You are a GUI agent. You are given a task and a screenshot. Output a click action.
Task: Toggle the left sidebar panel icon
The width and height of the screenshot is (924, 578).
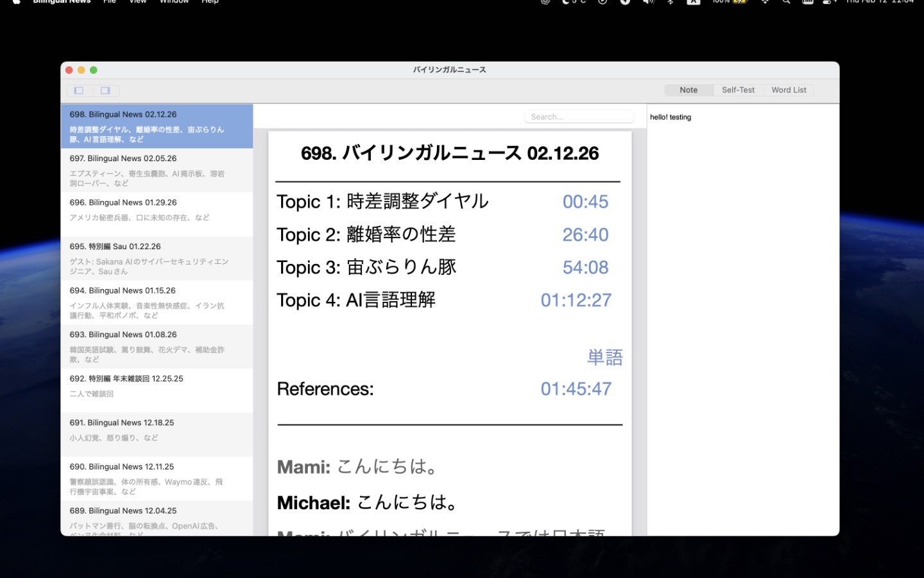[79, 91]
